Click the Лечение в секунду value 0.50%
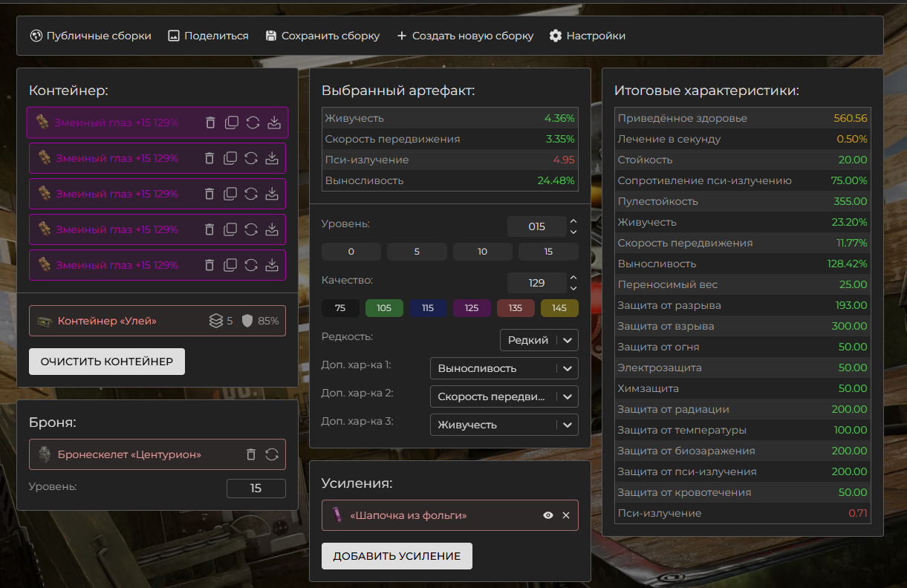 point(852,139)
